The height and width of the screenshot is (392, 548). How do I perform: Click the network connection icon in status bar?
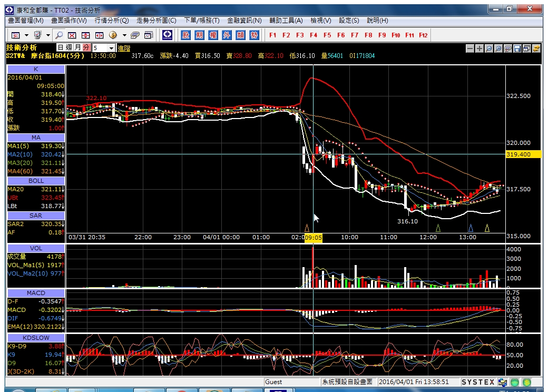[503, 382]
